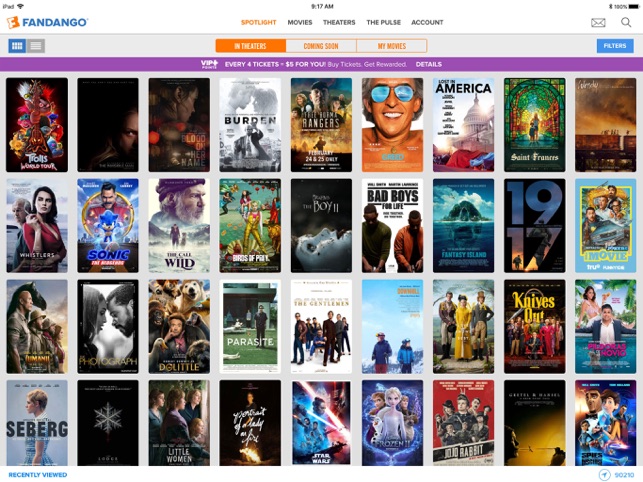Open the Downhill poster

click(x=392, y=327)
